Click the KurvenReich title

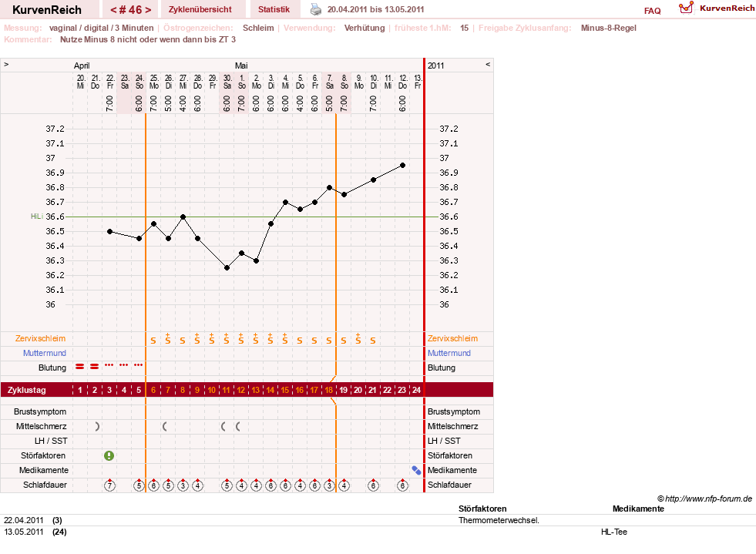pos(47,10)
